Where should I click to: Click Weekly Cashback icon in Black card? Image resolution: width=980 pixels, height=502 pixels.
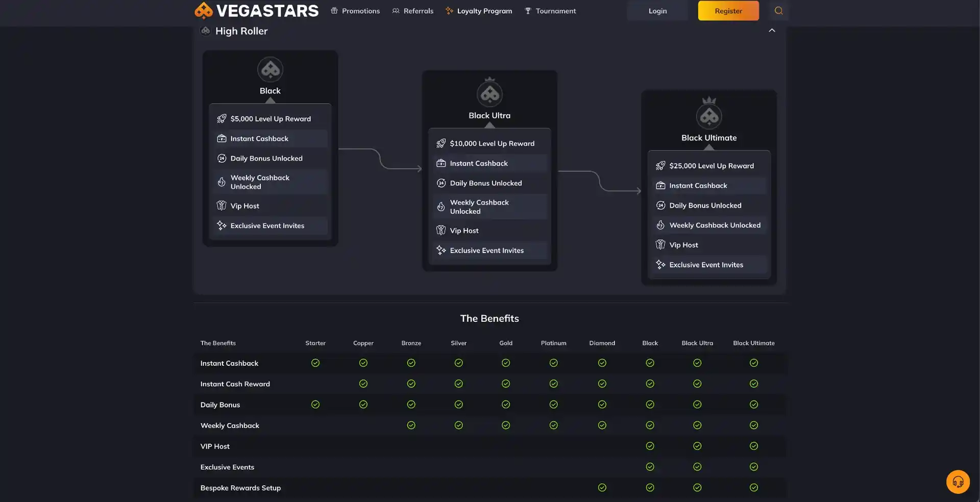click(222, 182)
